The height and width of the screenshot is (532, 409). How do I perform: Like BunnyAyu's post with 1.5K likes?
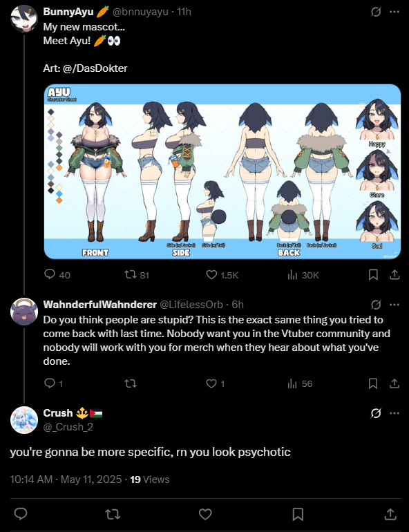pos(222,275)
